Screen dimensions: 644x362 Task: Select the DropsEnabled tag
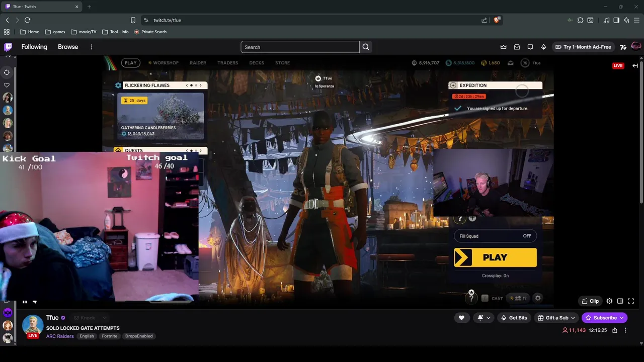coord(139,336)
